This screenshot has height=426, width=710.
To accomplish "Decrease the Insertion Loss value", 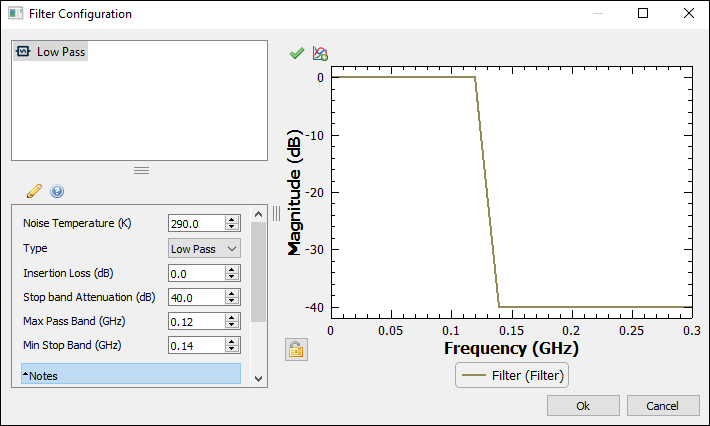I will coord(232,277).
